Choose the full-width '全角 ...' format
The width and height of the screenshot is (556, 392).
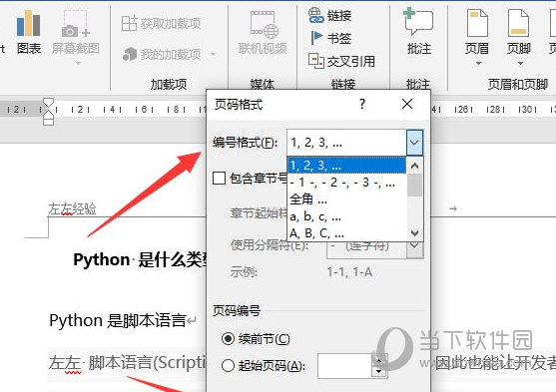(x=346, y=199)
